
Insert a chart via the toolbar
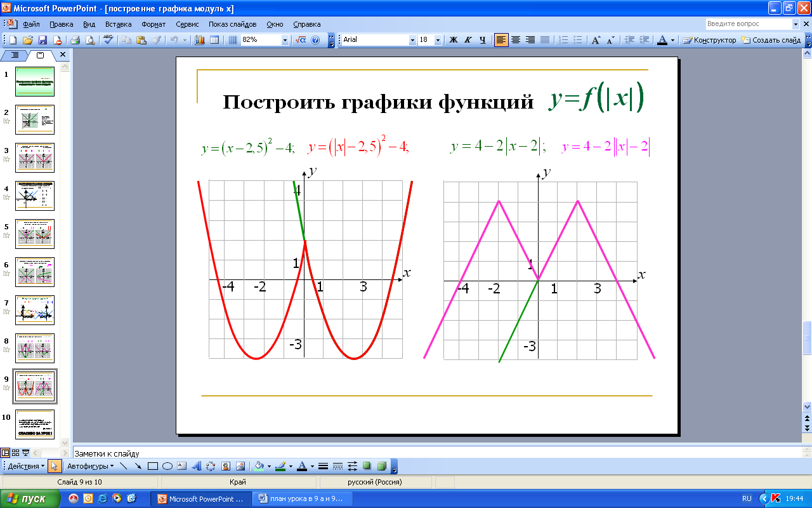click(x=199, y=40)
